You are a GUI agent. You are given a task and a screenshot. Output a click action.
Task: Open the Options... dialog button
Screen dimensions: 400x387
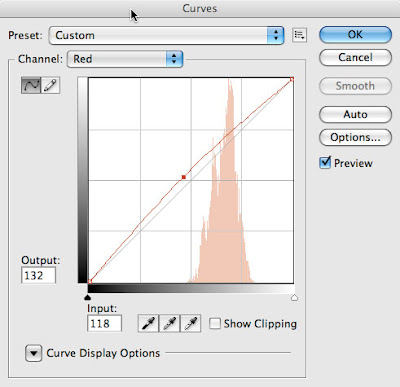(x=355, y=137)
